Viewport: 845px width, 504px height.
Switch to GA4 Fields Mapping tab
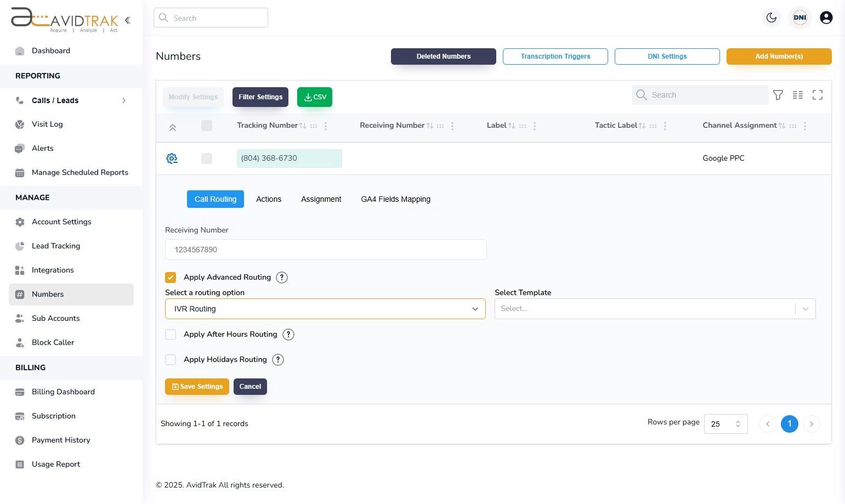pos(396,199)
